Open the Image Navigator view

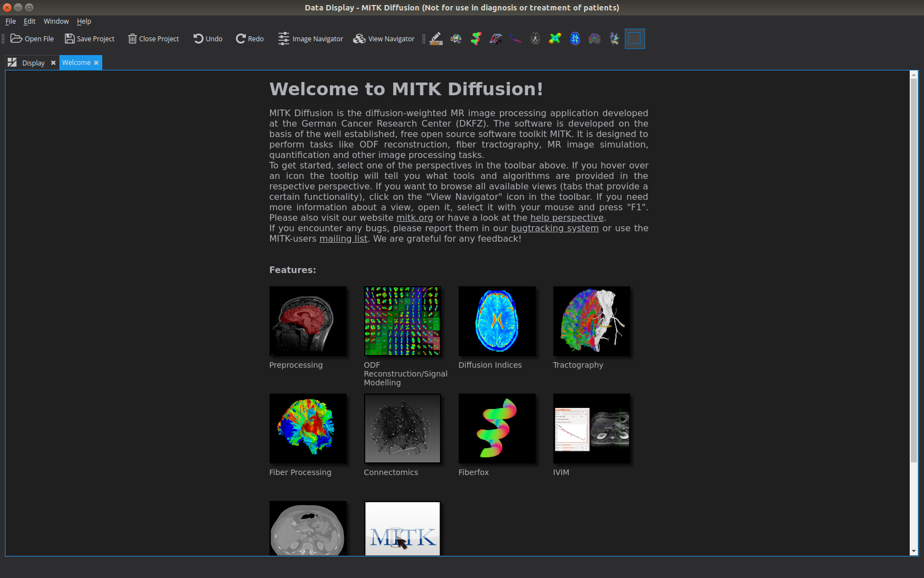[x=310, y=39]
